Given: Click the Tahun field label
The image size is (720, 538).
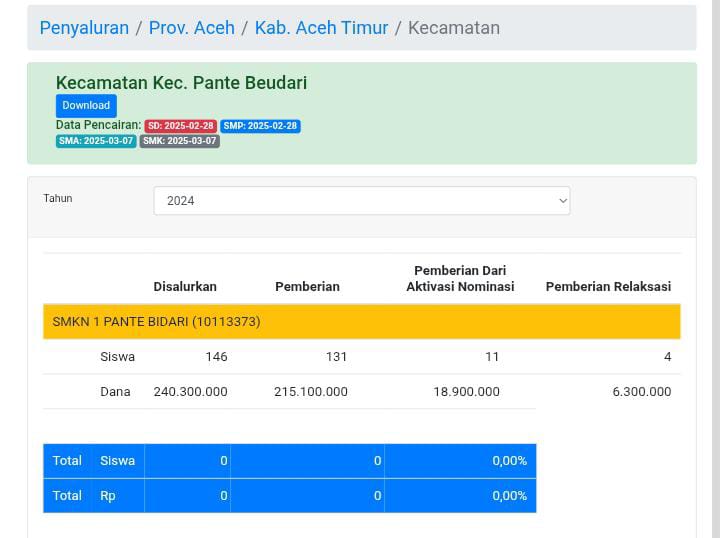Looking at the screenshot, I should pyautogui.click(x=58, y=198).
